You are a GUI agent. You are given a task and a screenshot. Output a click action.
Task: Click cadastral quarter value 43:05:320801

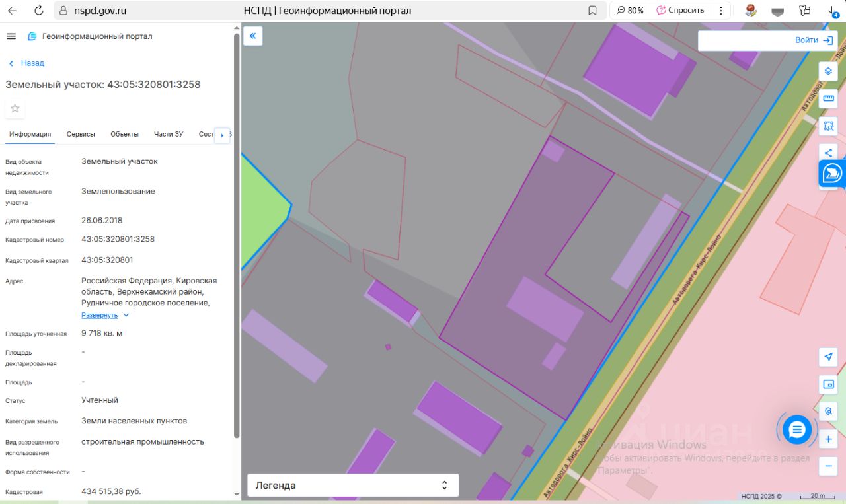(x=107, y=260)
